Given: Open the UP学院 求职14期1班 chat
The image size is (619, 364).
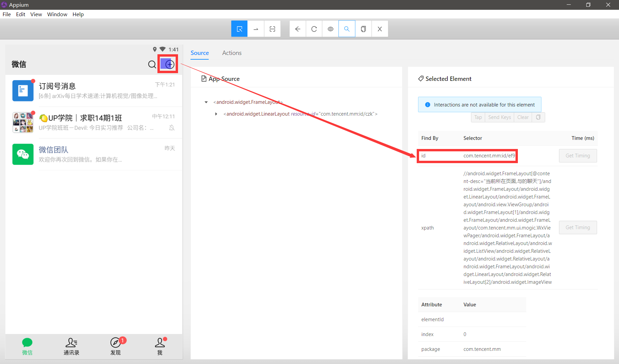Looking at the screenshot, I should coord(94,122).
